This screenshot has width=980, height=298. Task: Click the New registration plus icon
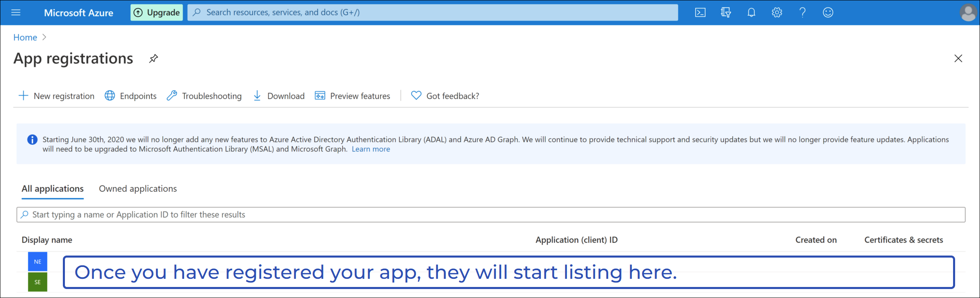pyautogui.click(x=23, y=96)
